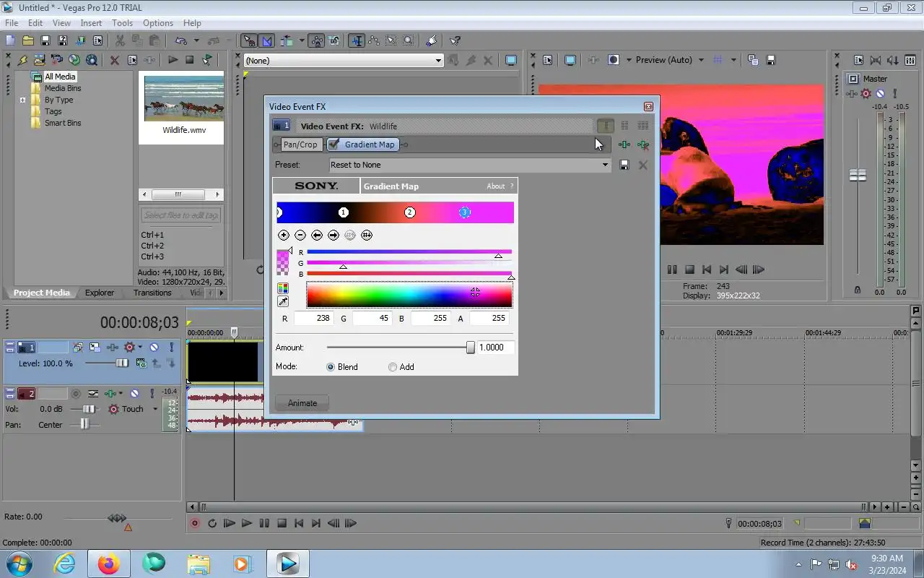Open the Options menu

tap(157, 23)
